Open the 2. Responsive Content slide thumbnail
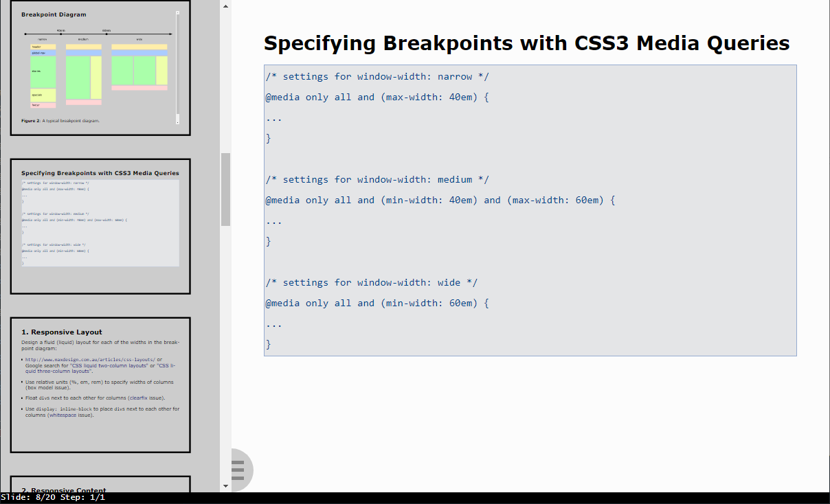This screenshot has height=504, width=830. (x=100, y=484)
